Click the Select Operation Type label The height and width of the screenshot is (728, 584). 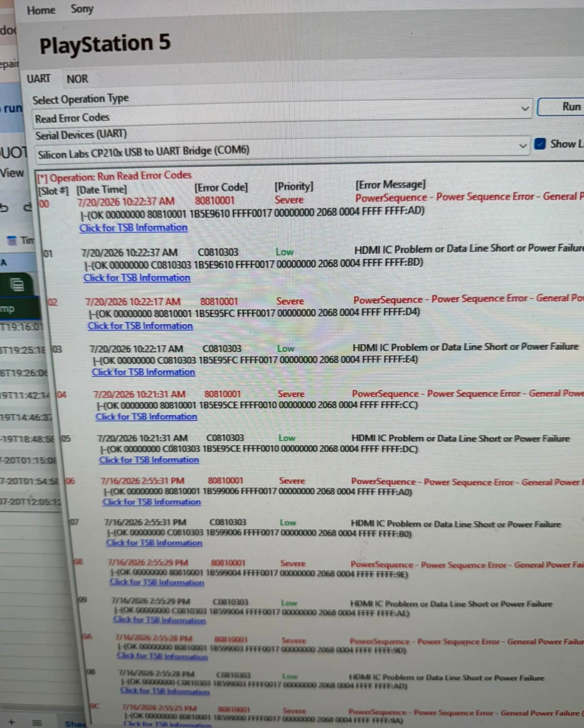[80, 99]
